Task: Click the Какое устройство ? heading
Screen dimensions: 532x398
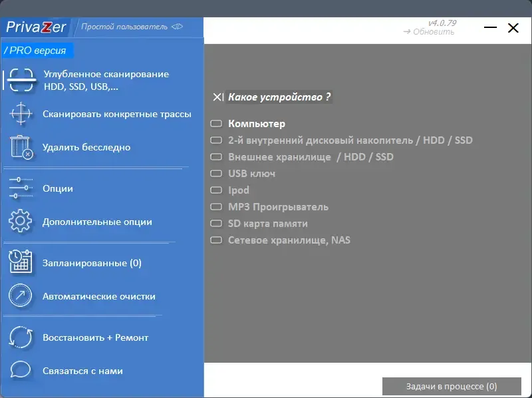Action: (279, 97)
